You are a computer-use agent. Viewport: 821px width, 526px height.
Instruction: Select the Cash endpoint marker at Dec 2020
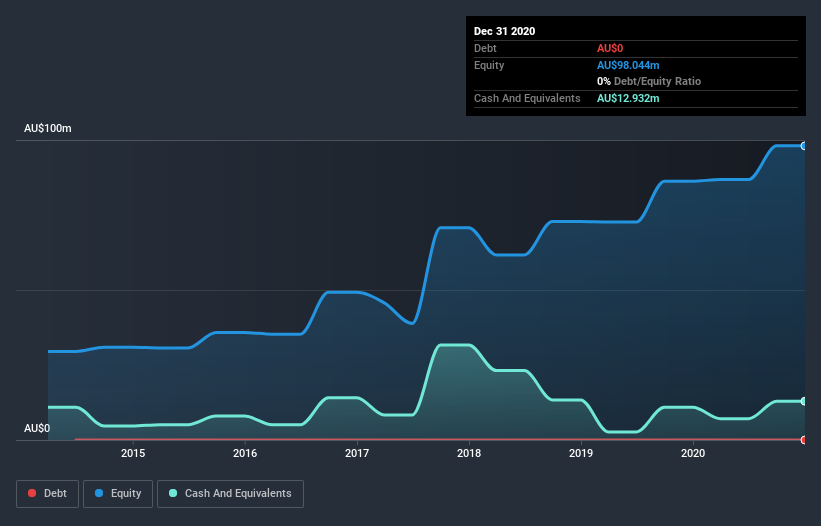(804, 401)
